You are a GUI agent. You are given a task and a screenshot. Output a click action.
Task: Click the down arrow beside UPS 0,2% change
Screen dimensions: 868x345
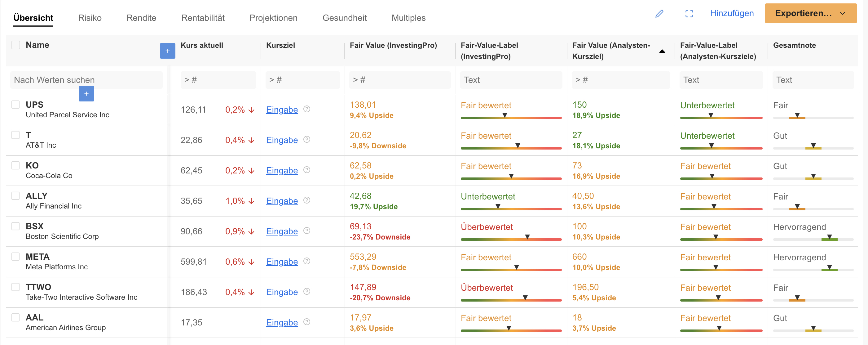(x=251, y=110)
